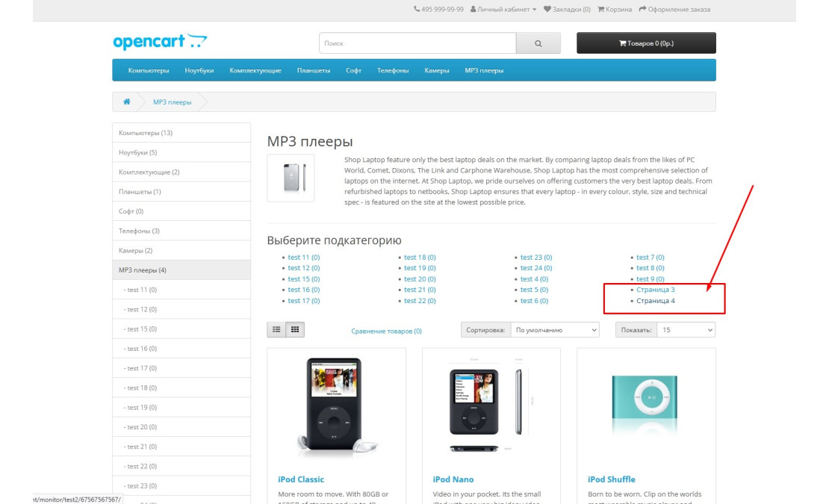Open Ноутбуки in the blue menu

(199, 70)
